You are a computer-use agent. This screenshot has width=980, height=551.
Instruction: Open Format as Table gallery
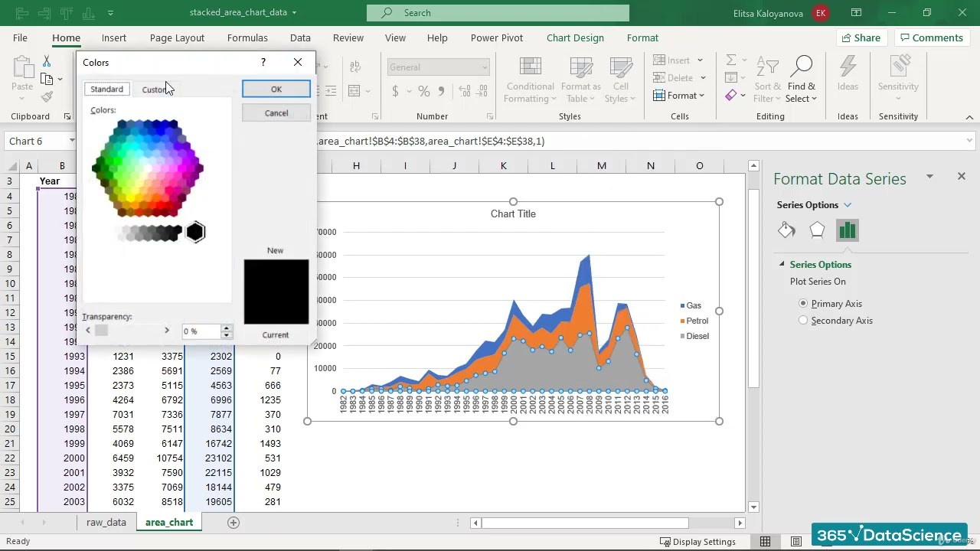pyautogui.click(x=580, y=80)
